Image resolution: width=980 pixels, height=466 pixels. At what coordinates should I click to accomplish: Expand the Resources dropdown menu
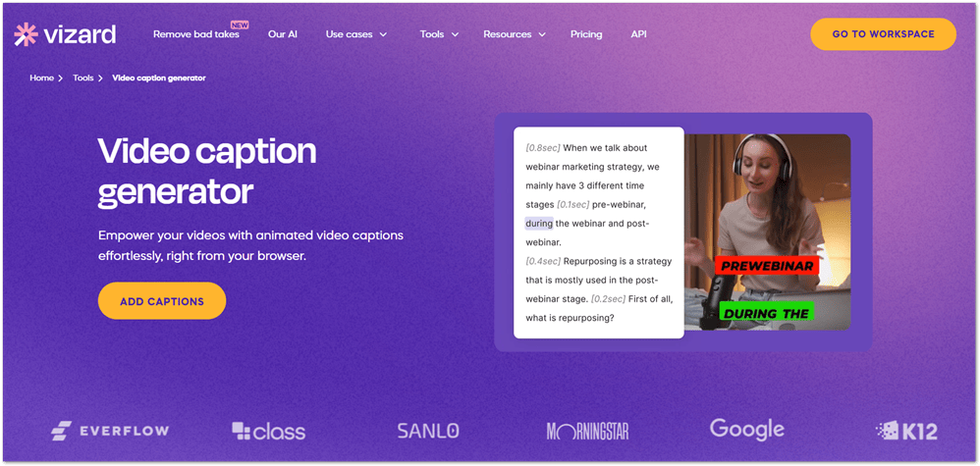click(x=515, y=34)
